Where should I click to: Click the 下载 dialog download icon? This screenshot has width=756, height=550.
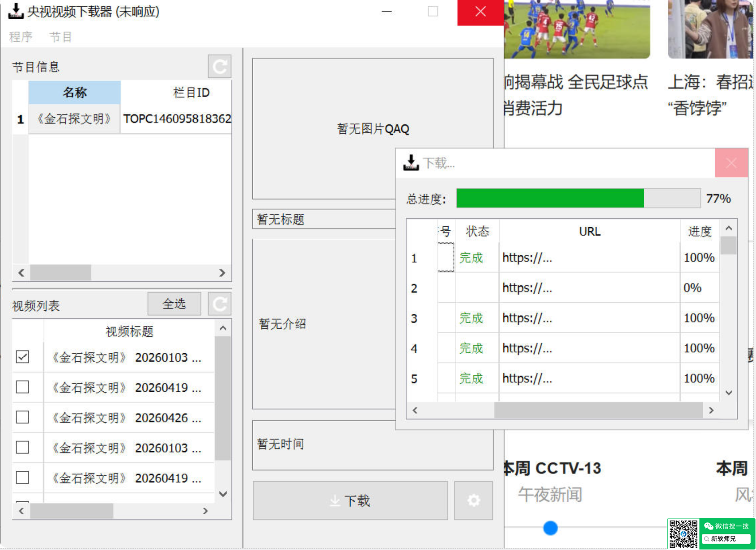pos(411,163)
